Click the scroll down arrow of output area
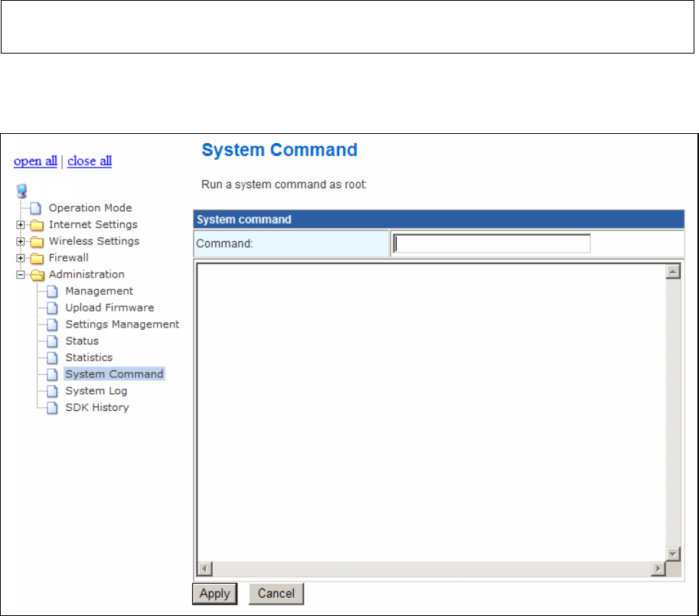The width and height of the screenshot is (699, 616). [673, 554]
